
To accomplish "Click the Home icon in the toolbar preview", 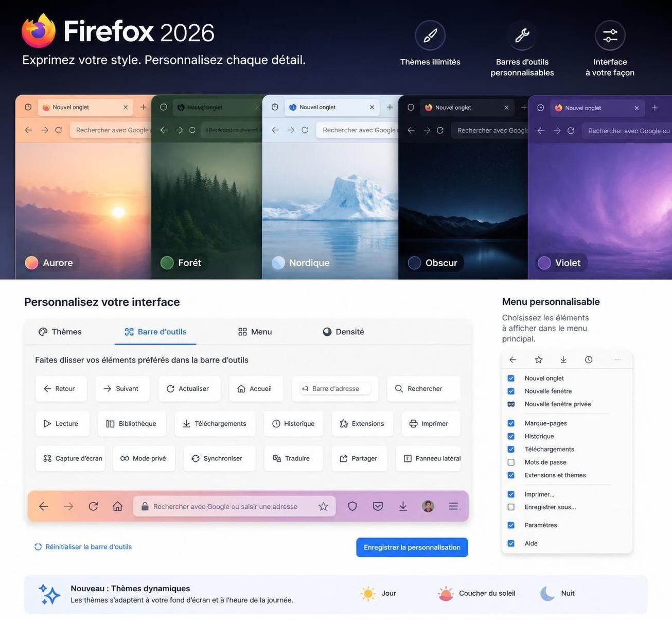I will coord(118,506).
